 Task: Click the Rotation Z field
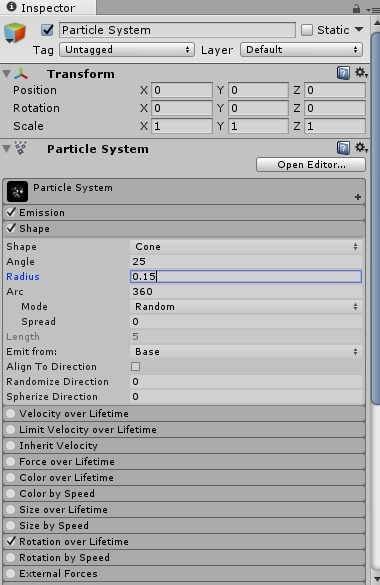click(x=335, y=108)
